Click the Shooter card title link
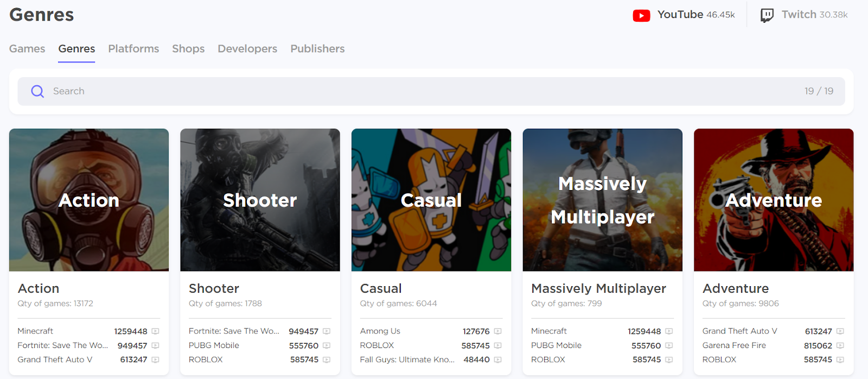Viewport: 868px width, 379px height. [x=214, y=288]
